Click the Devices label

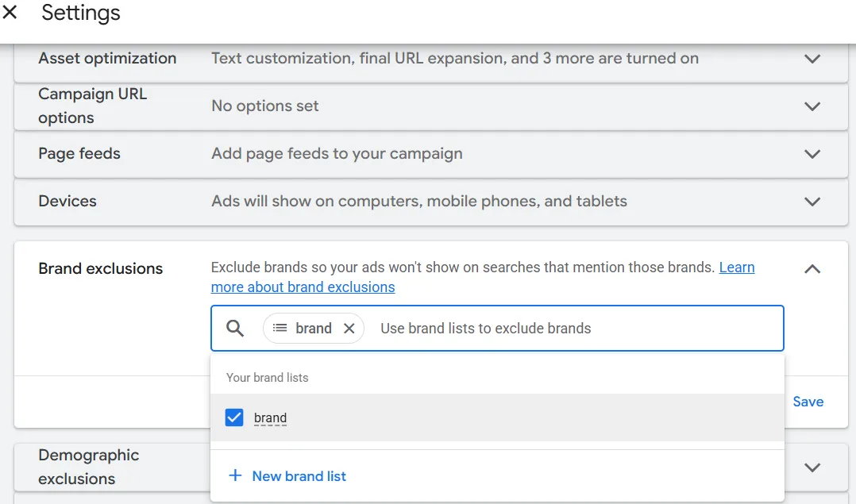(x=67, y=202)
